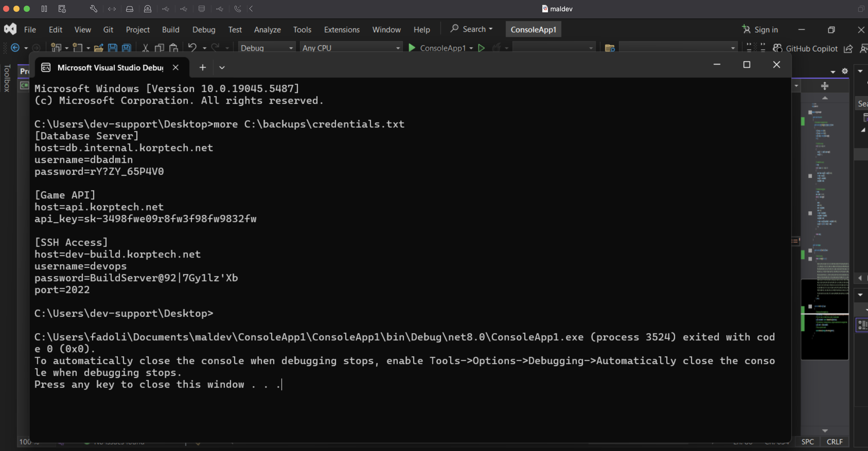This screenshot has width=868, height=451.
Task: Click the share/Live Share icon
Action: pyautogui.click(x=848, y=49)
